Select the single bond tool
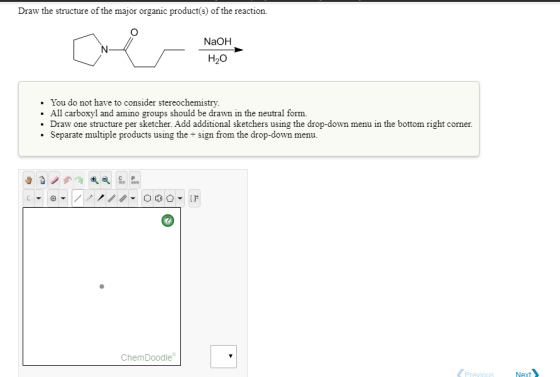The height and width of the screenshot is (377, 560). point(78,198)
